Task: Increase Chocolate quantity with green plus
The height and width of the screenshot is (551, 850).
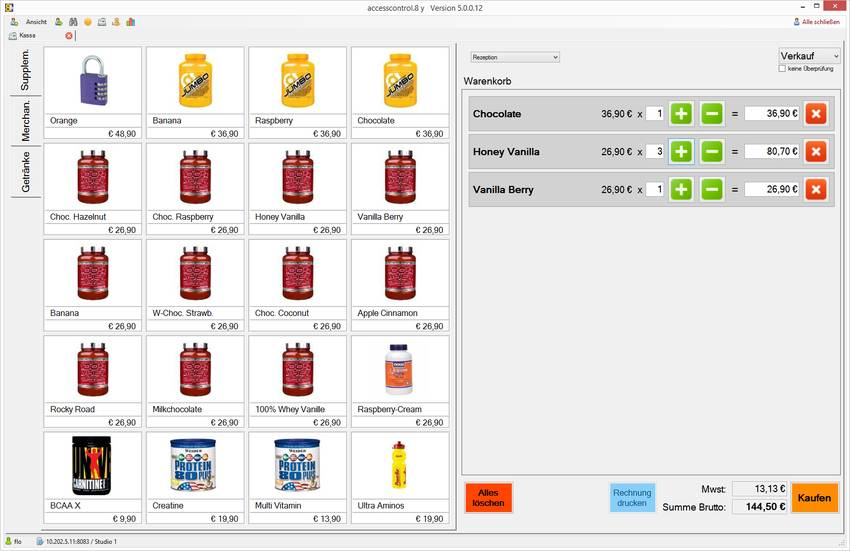Action: 681,114
